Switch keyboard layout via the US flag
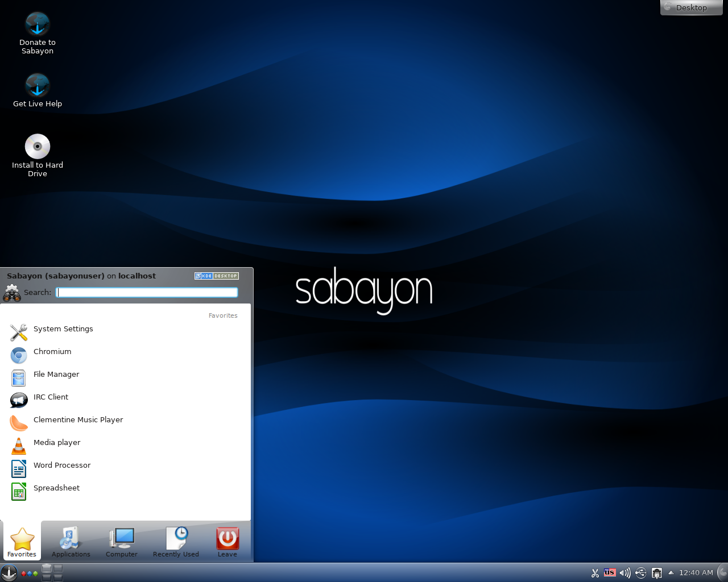This screenshot has width=728, height=582. 610,573
